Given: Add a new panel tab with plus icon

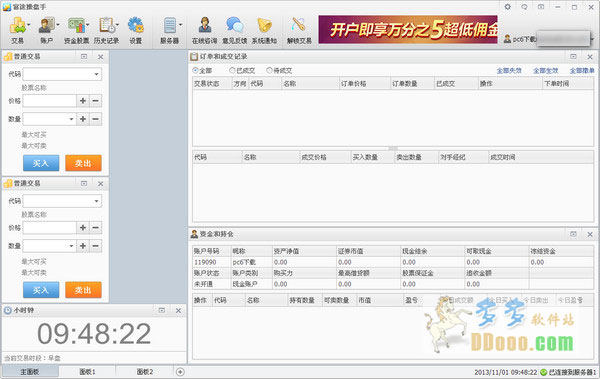Looking at the screenshot, I should [180, 372].
